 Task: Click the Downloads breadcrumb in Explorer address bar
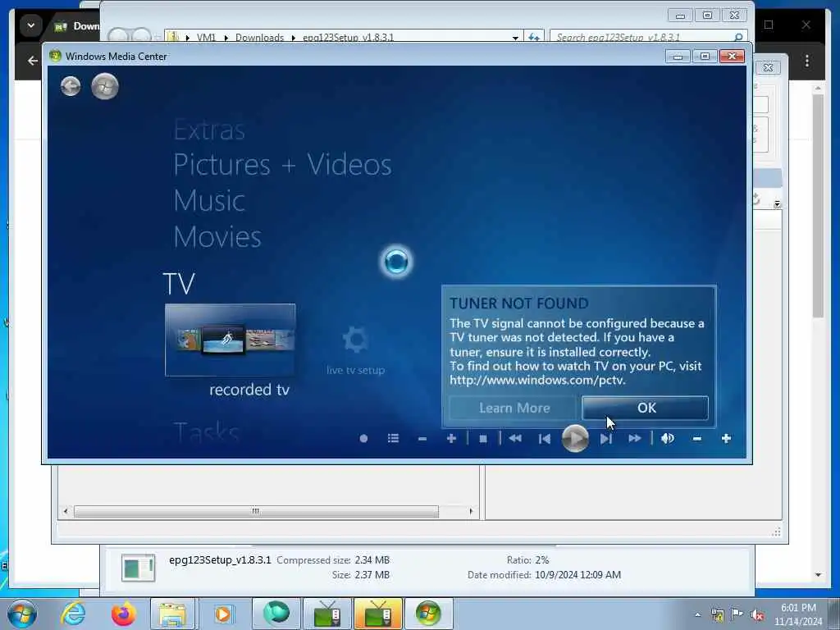point(260,38)
